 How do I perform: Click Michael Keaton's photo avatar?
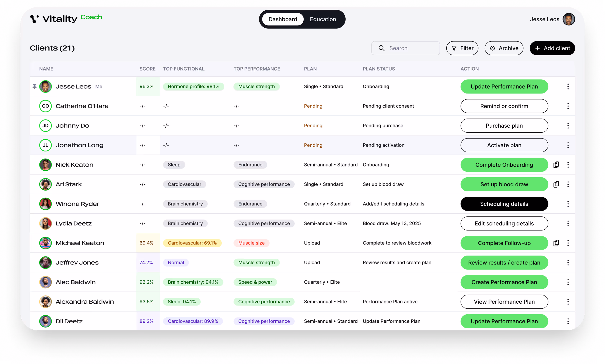45,243
